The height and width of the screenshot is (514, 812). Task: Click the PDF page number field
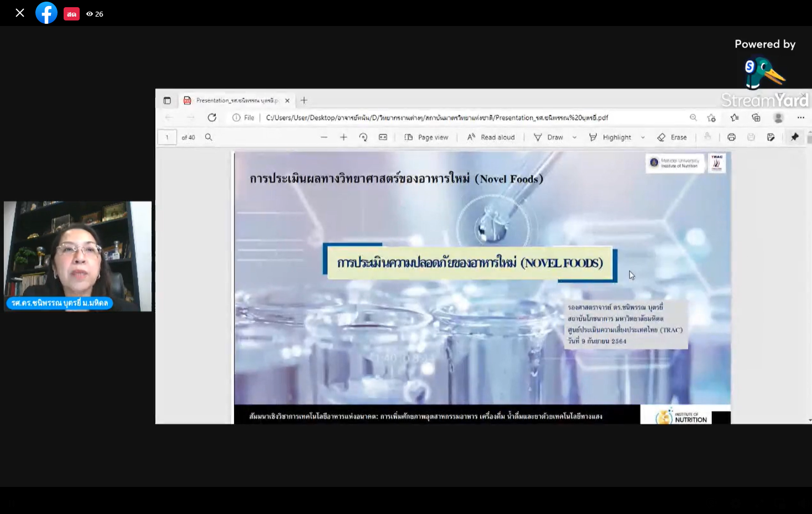point(167,137)
